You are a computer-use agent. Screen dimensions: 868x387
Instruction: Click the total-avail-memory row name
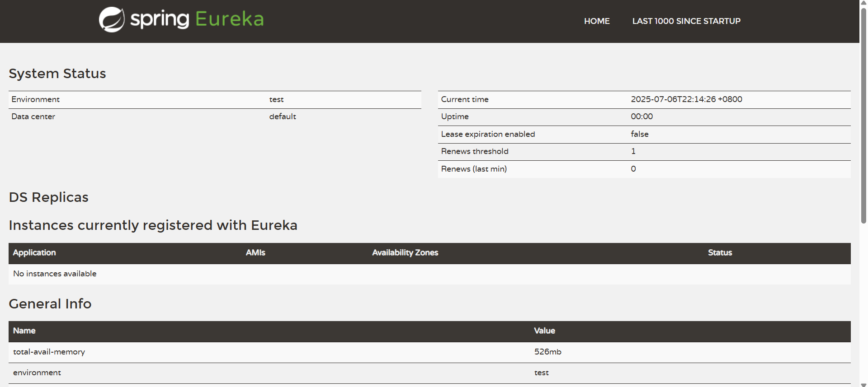49,352
